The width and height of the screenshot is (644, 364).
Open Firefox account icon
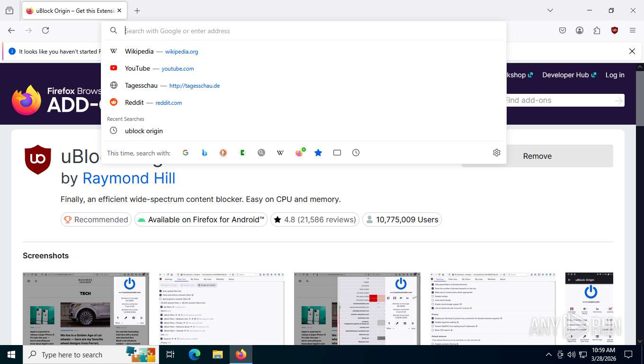click(580, 30)
